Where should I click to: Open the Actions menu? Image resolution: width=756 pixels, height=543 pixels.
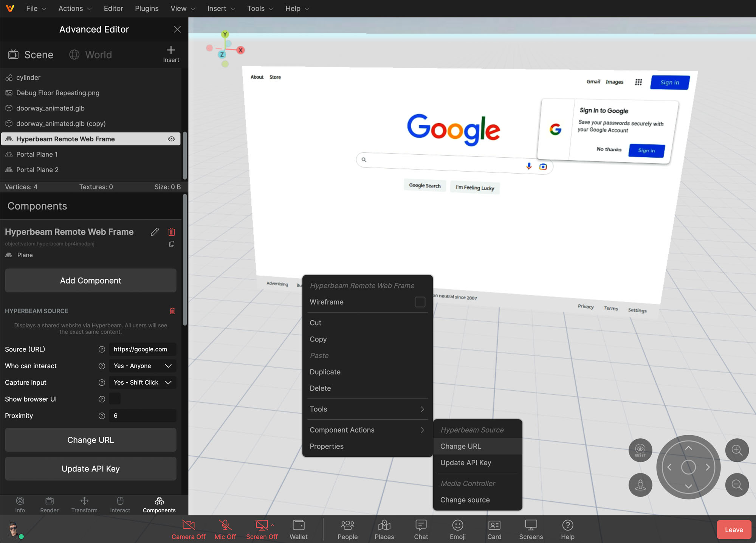pyautogui.click(x=75, y=8)
